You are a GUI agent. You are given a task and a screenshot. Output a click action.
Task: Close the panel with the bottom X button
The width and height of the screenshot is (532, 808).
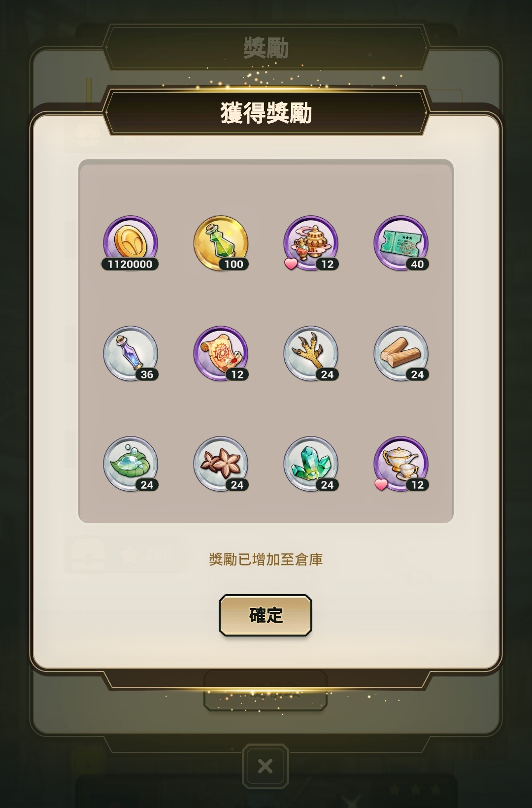(266, 766)
